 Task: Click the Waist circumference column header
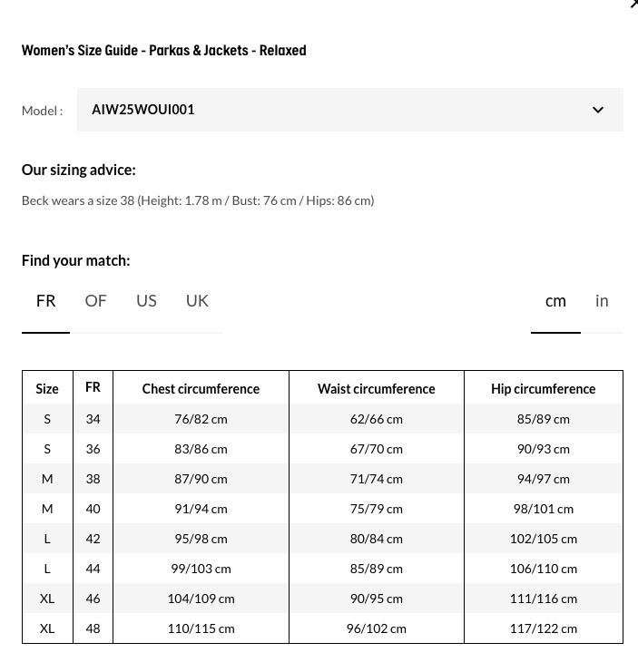376,389
